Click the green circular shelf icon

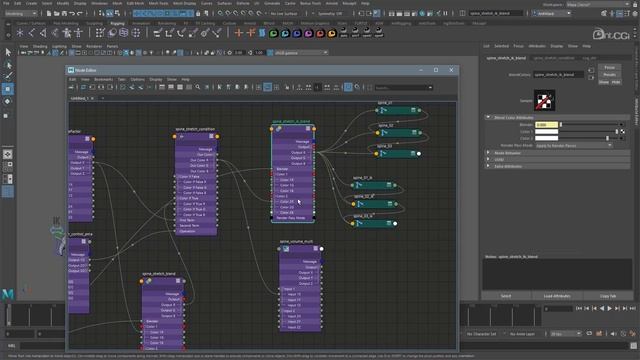273,33
